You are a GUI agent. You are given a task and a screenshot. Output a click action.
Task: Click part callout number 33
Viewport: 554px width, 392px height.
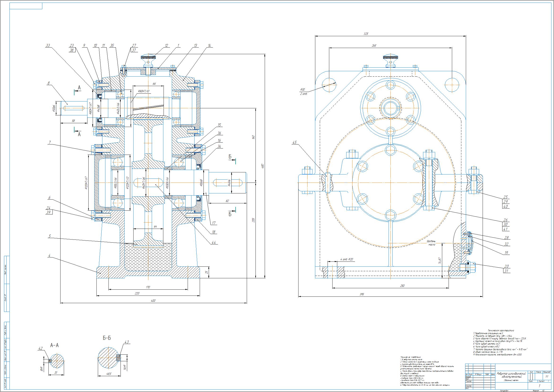click(x=48, y=45)
